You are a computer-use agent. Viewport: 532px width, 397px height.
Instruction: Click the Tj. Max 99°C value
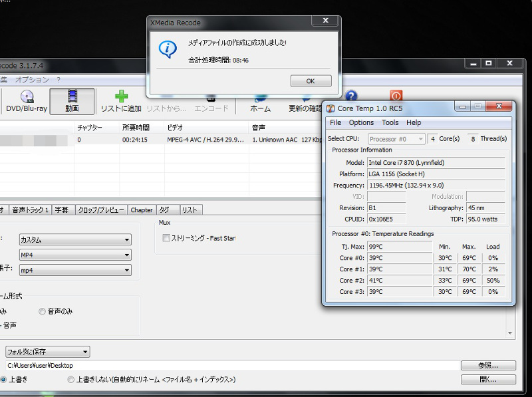(400, 247)
